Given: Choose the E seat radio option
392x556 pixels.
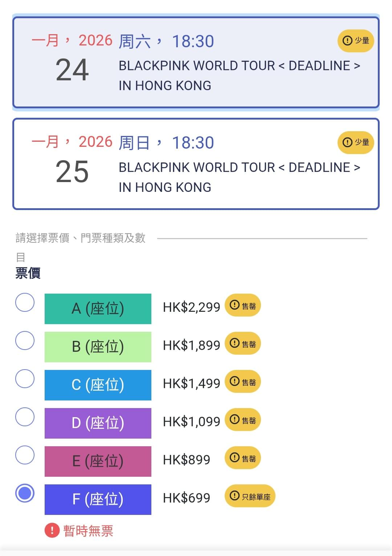Looking at the screenshot, I should tap(25, 455).
